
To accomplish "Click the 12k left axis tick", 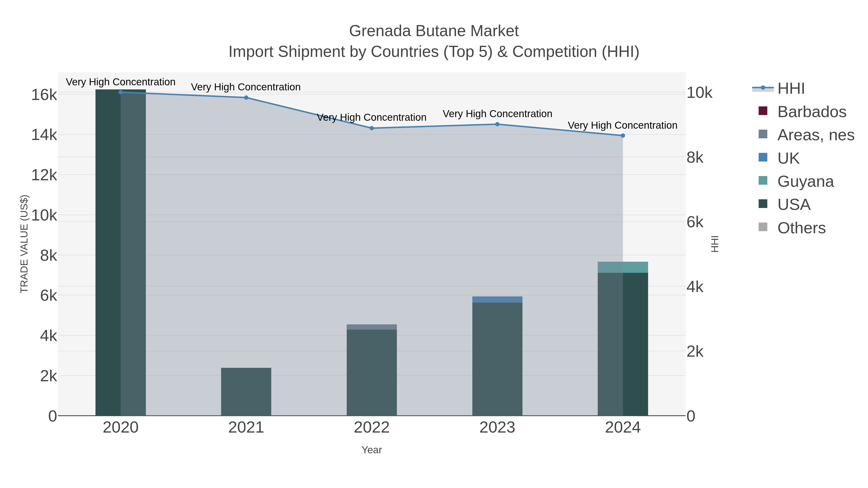I will tap(44, 175).
